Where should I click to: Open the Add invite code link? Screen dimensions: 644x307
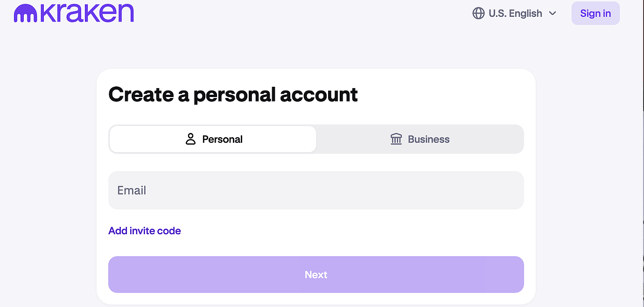[145, 231]
